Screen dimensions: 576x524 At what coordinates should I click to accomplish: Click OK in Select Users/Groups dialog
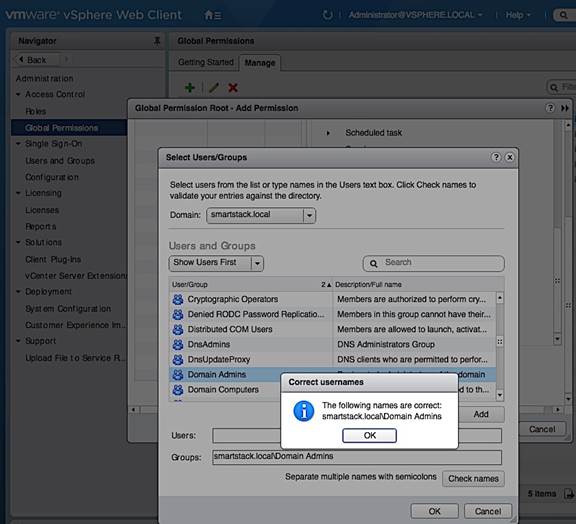(x=434, y=511)
